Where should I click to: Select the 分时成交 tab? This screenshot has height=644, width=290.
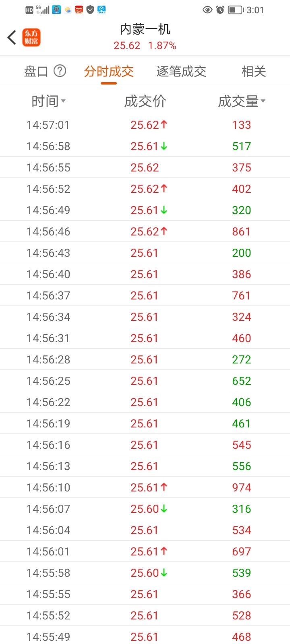point(109,71)
